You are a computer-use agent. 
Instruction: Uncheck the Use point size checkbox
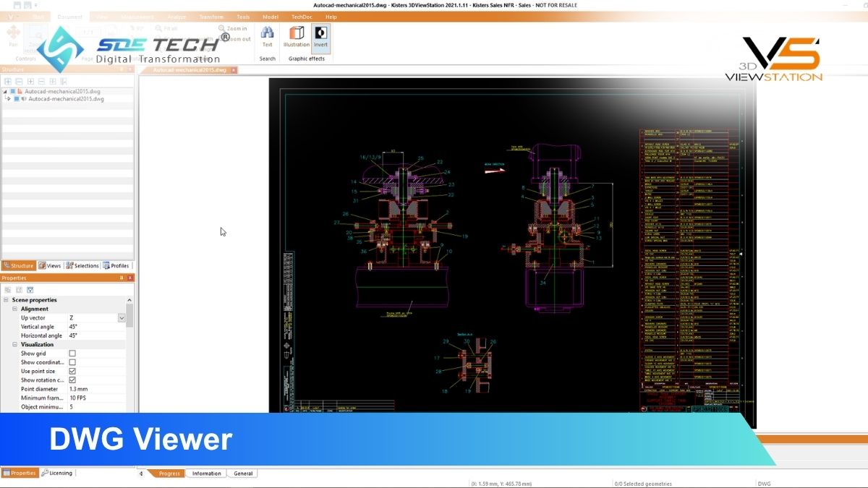click(x=72, y=371)
